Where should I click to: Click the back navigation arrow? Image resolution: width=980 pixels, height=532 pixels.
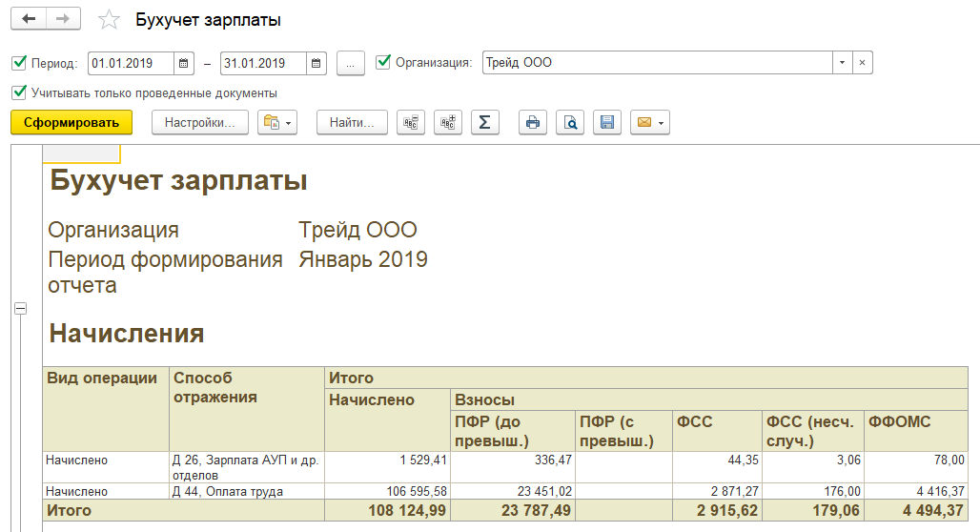click(x=29, y=19)
